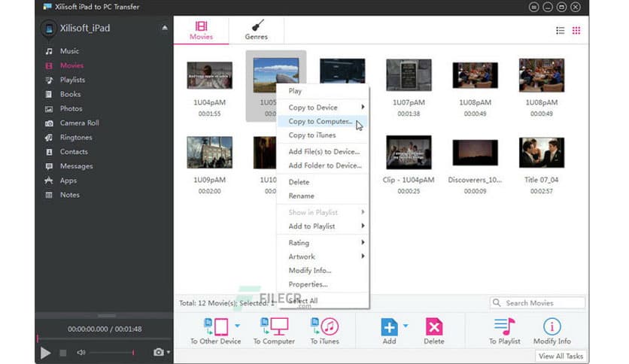629x364 pixels.
Task: Click the View All Tasks button
Action: 561,356
